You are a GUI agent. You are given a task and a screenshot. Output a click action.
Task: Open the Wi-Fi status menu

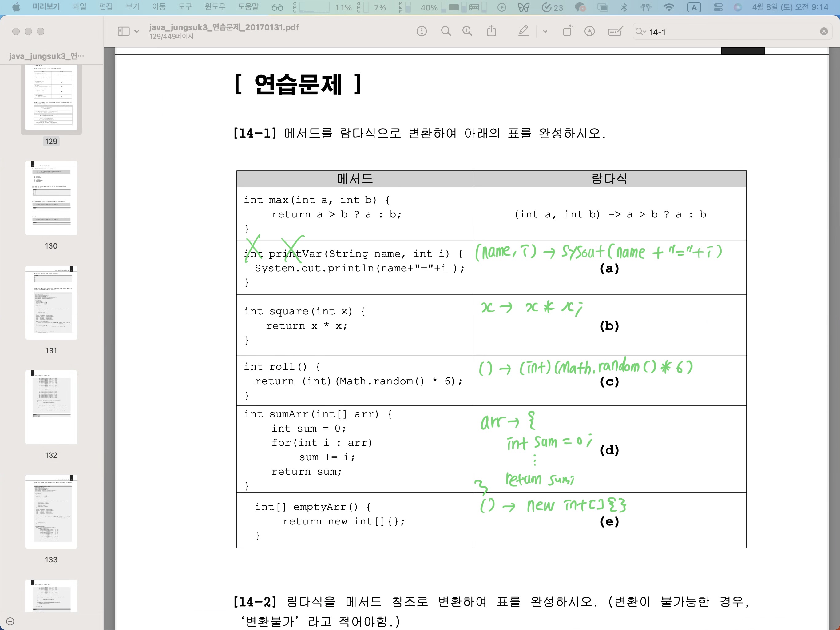click(x=669, y=7)
